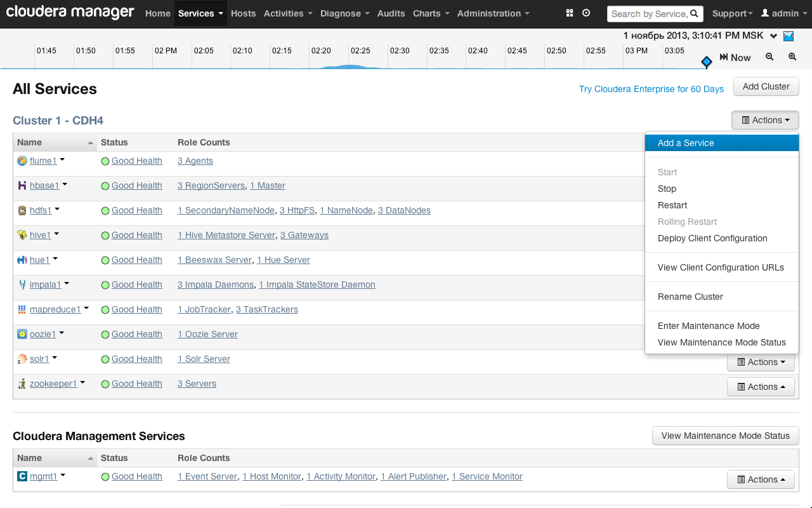812x508 pixels.
Task: Choose Rename Cluster menu entry
Action: pyautogui.click(x=722, y=297)
